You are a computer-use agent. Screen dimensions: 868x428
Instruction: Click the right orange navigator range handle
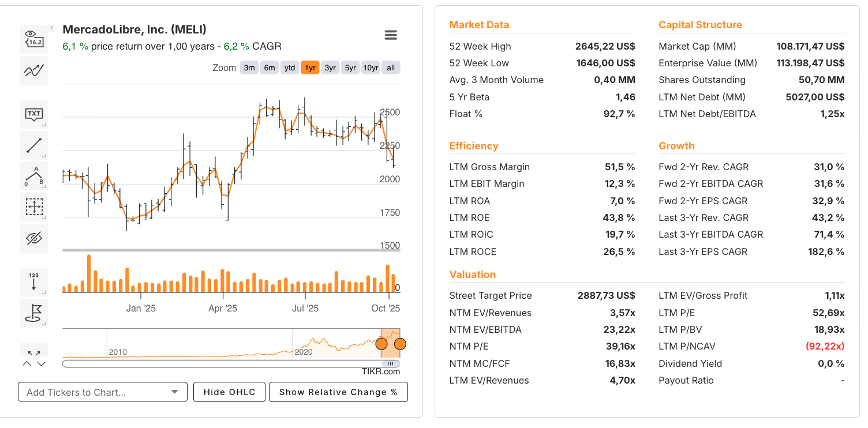400,344
